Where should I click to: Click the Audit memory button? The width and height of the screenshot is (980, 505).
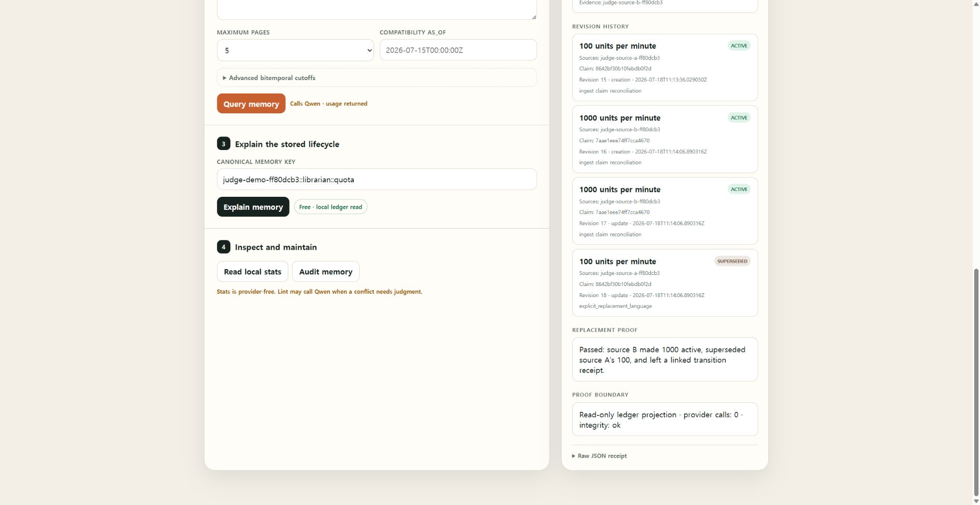[x=325, y=272]
